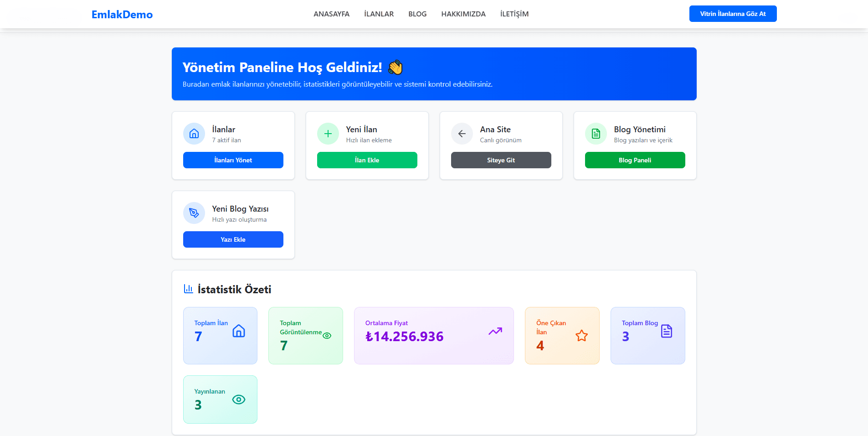
Task: Click the Yazı Ekle button
Action: [233, 239]
